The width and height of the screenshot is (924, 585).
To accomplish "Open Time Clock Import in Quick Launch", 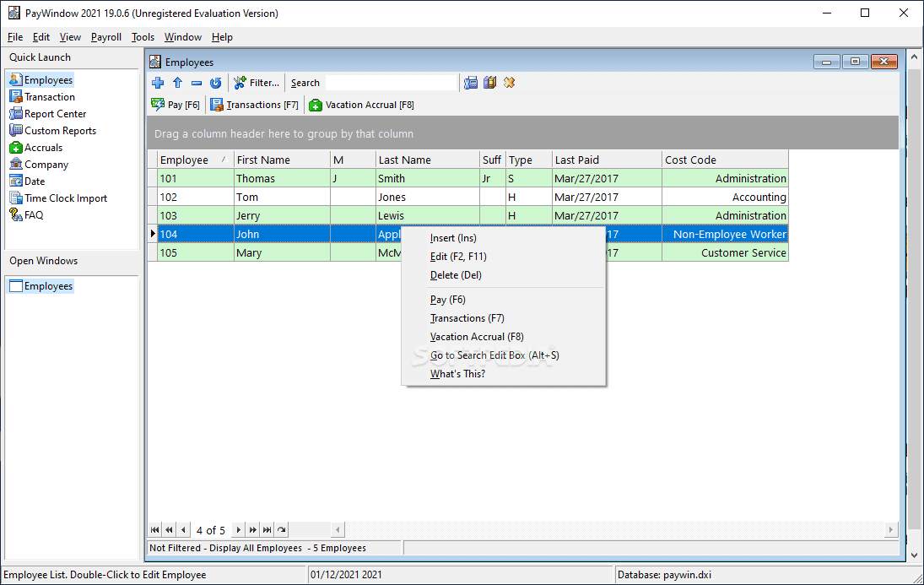I will [58, 198].
